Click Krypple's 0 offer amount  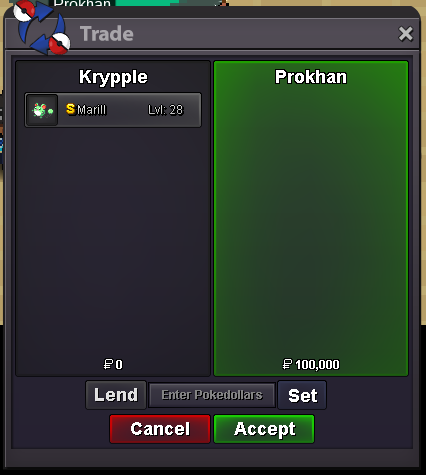[x=119, y=364]
